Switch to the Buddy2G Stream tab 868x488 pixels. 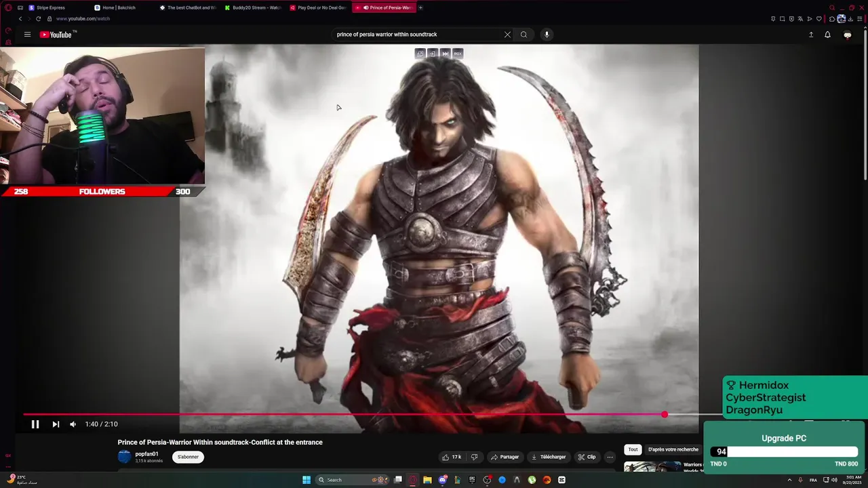252,7
